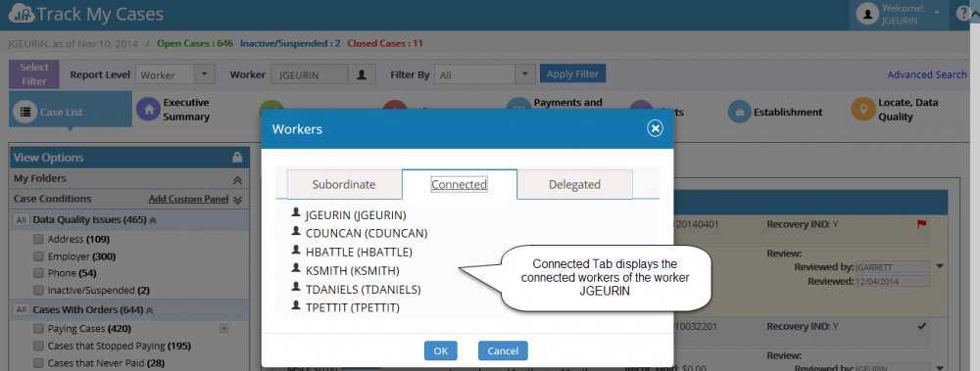
Task: Open the Report Level Worker dropdown
Action: [175, 74]
